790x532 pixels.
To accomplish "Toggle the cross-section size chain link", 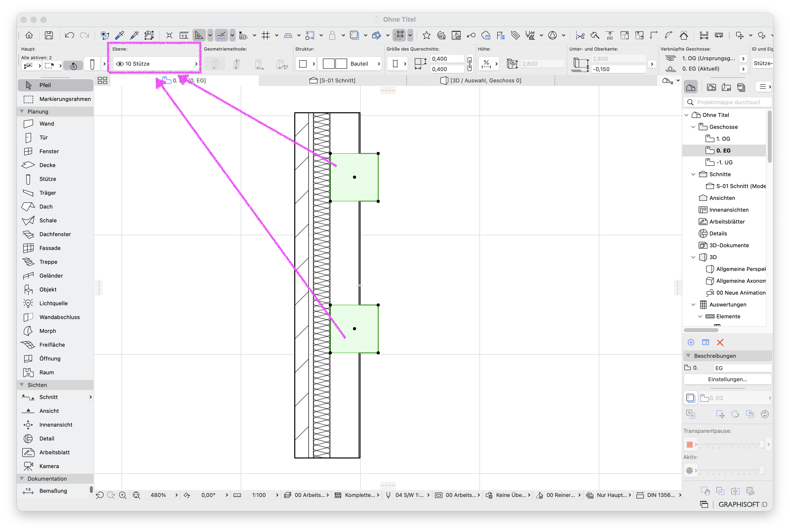I will [x=470, y=64].
